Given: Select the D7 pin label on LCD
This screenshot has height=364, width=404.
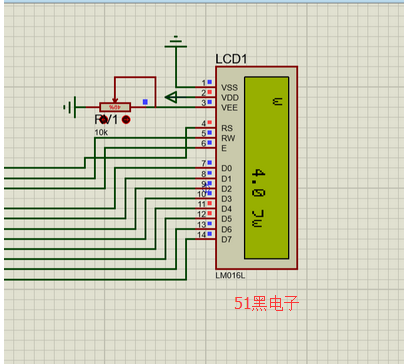Looking at the screenshot, I should coord(226,239).
